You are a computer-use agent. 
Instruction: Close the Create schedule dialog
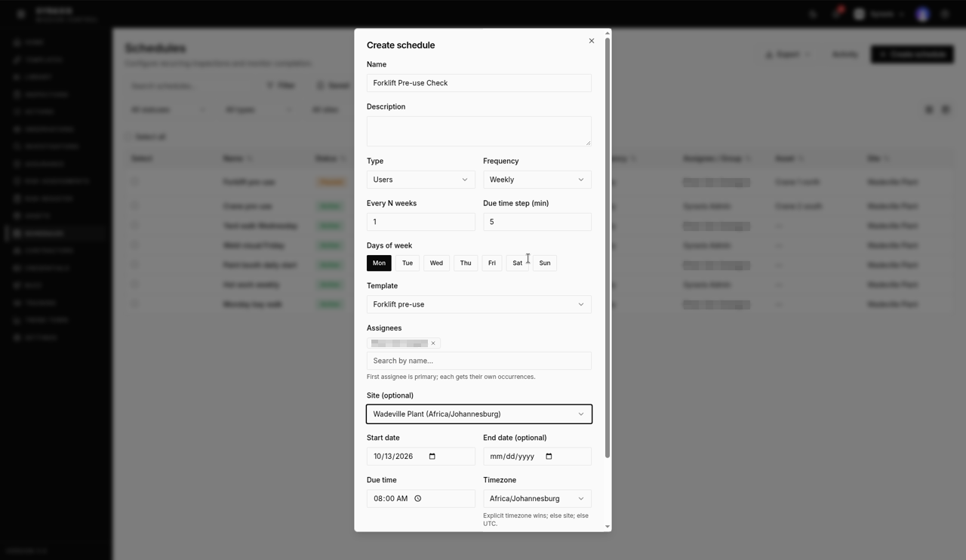pos(592,41)
